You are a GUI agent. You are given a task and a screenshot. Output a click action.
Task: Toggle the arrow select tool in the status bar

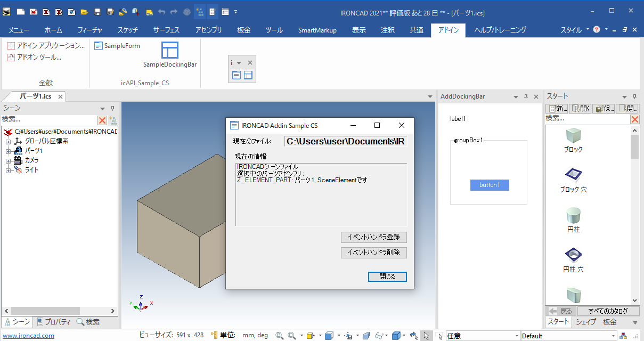tap(426, 336)
